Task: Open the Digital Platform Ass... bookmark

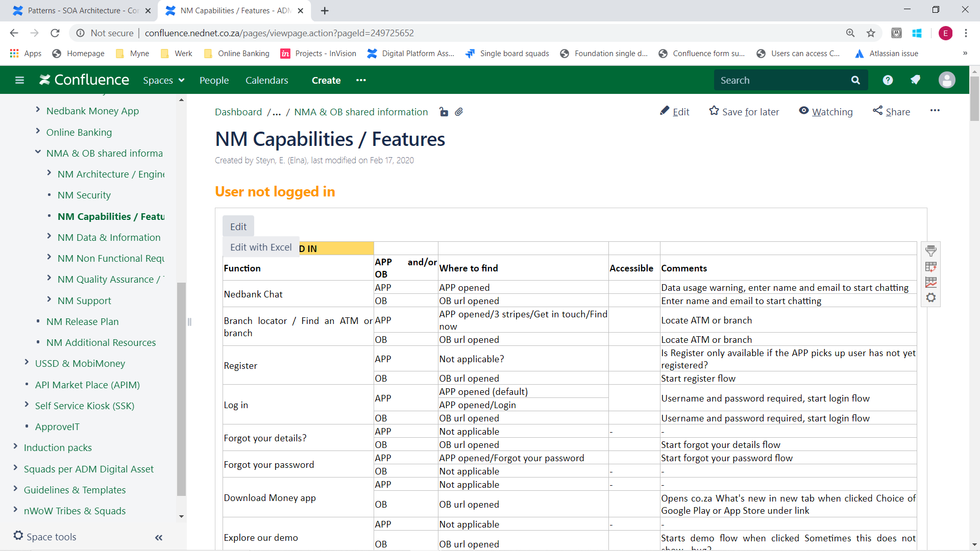Action: click(x=411, y=54)
